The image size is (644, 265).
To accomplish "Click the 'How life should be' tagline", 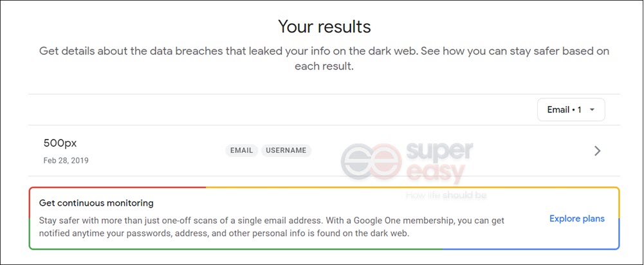I will 446,195.
